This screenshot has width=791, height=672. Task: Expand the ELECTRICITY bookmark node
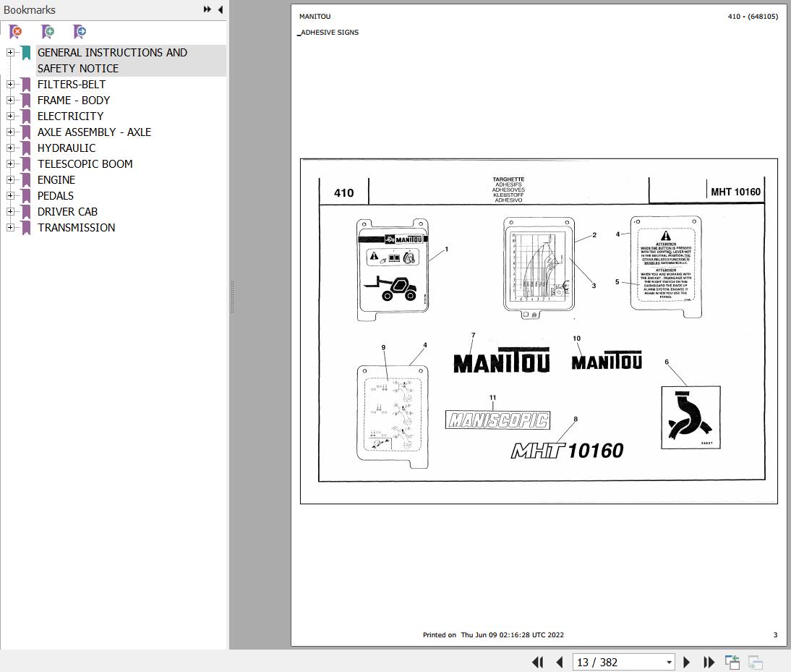pos(10,116)
